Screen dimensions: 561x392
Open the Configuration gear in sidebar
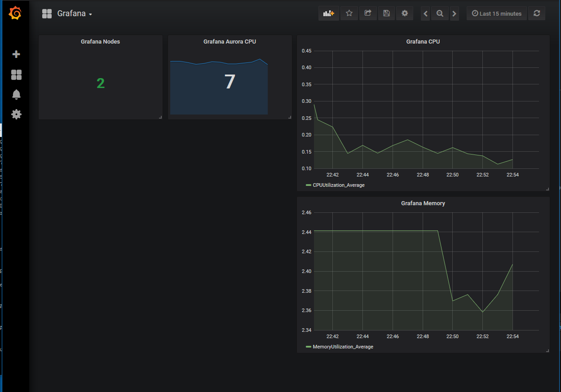tap(16, 115)
